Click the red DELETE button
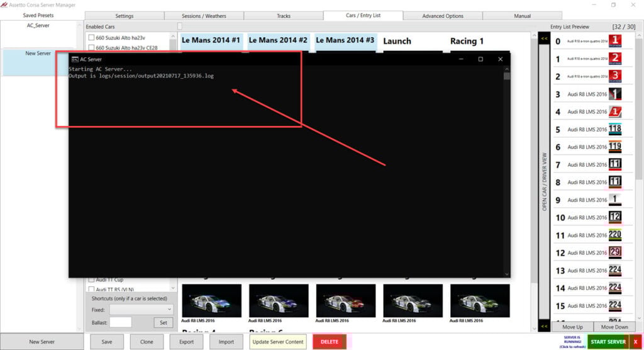The image size is (644, 350). pos(330,342)
